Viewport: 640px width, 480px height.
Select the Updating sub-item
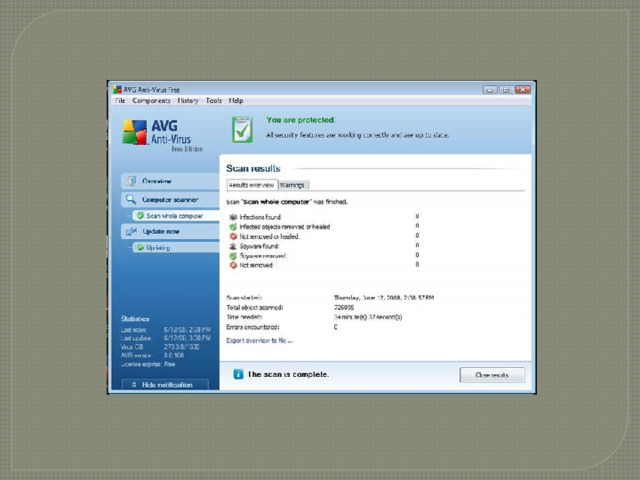(x=176, y=248)
